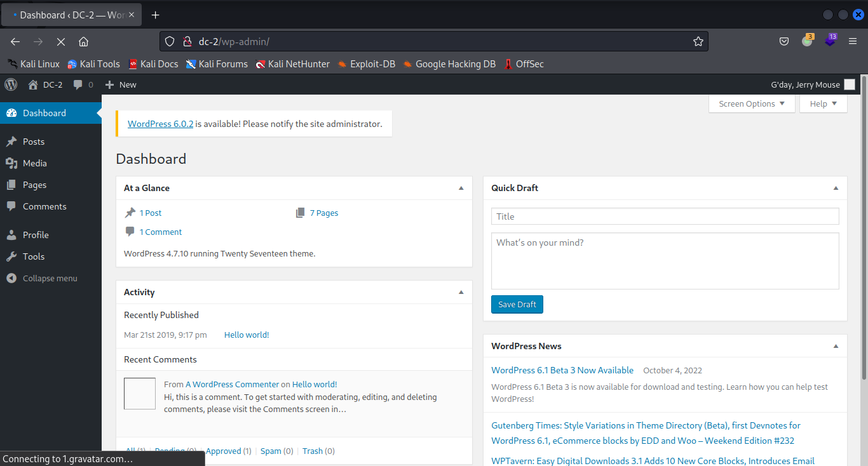Viewport: 868px width, 466px height.
Task: Click the Media sidebar icon
Action: [x=11, y=163]
